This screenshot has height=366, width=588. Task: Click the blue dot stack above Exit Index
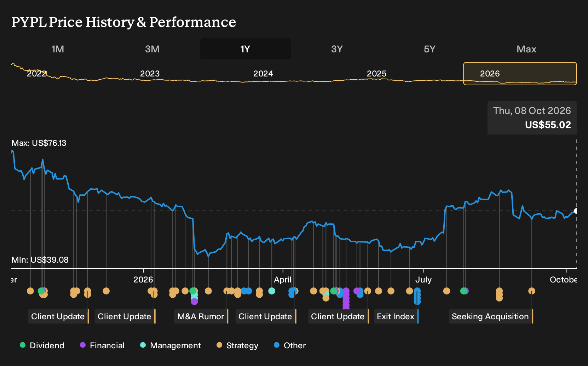click(x=417, y=296)
